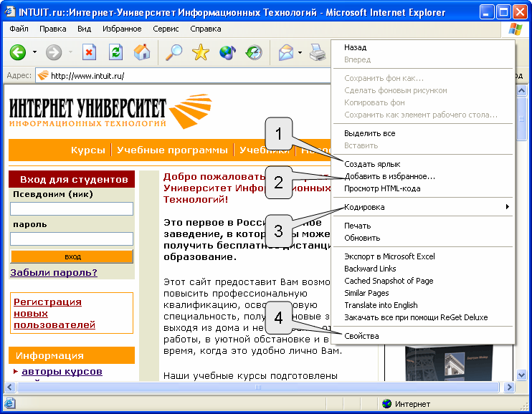Open the Favorites star panel
This screenshot has width=532, height=414.
click(201, 52)
